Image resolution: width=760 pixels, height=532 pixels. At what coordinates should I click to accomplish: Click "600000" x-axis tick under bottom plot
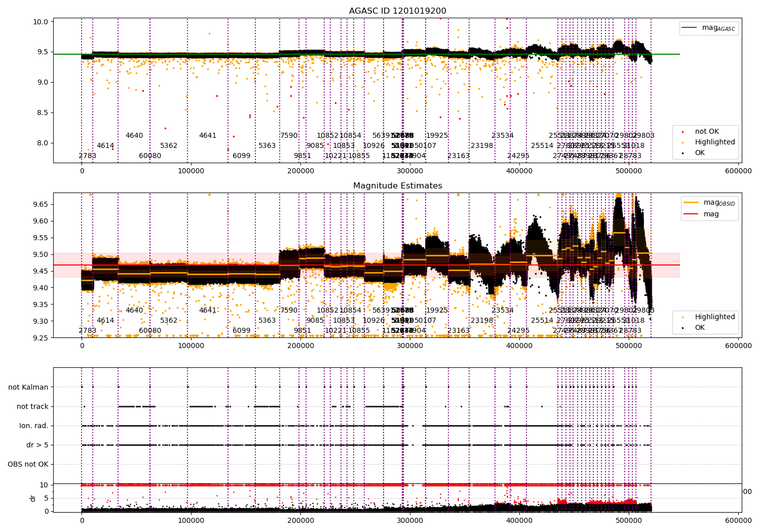(x=738, y=521)
